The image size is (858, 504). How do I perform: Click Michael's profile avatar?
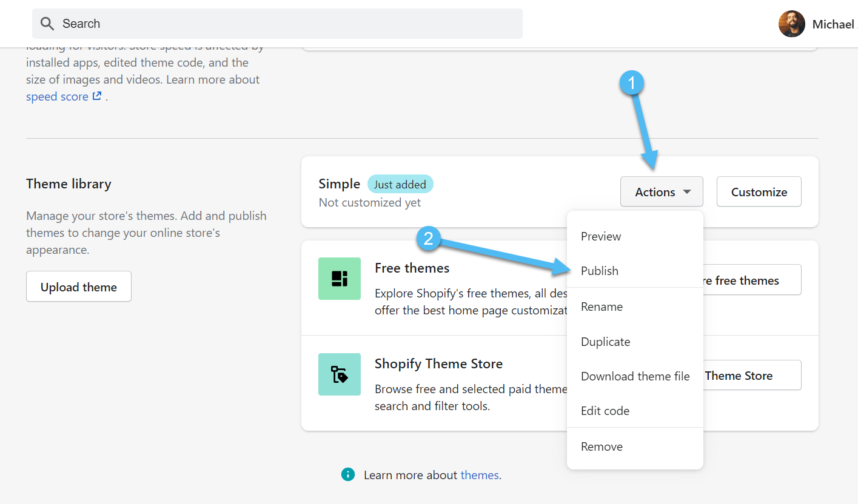791,24
